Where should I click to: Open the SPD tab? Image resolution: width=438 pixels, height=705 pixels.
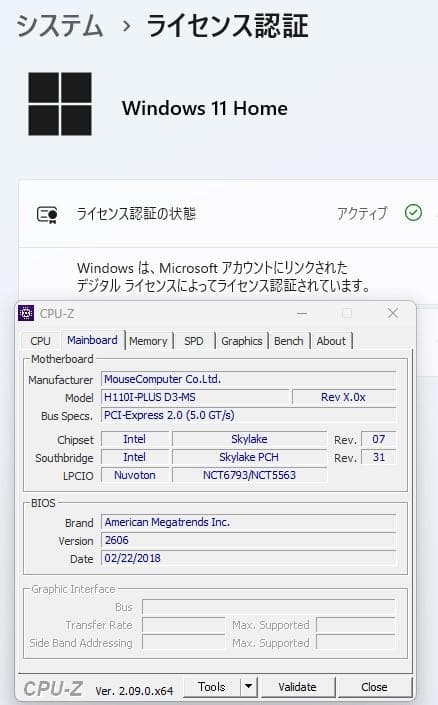coord(194,341)
